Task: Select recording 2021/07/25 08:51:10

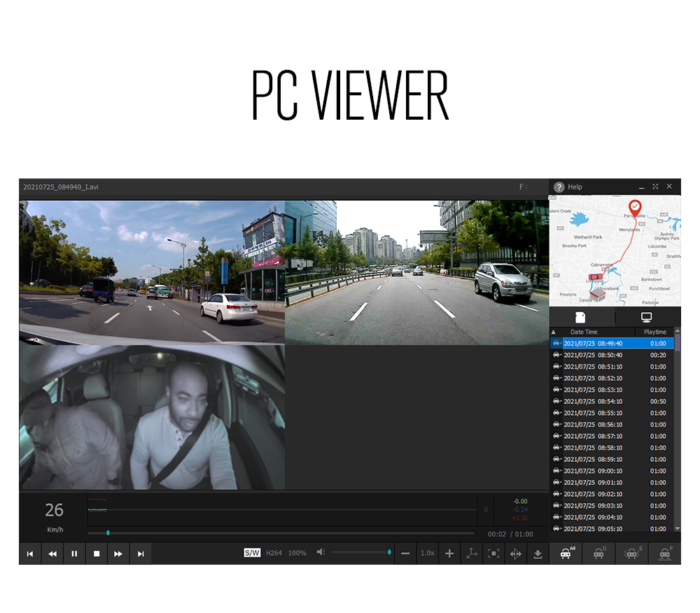Action: pos(612,367)
